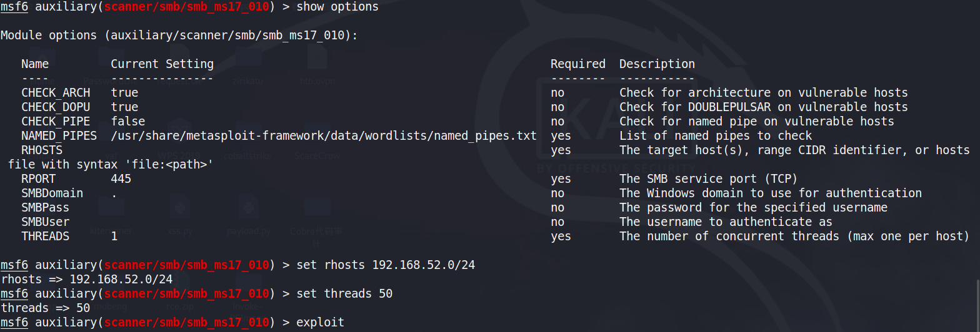The image size is (980, 332).
Task: Click the Description column header
Action: pyautogui.click(x=657, y=64)
